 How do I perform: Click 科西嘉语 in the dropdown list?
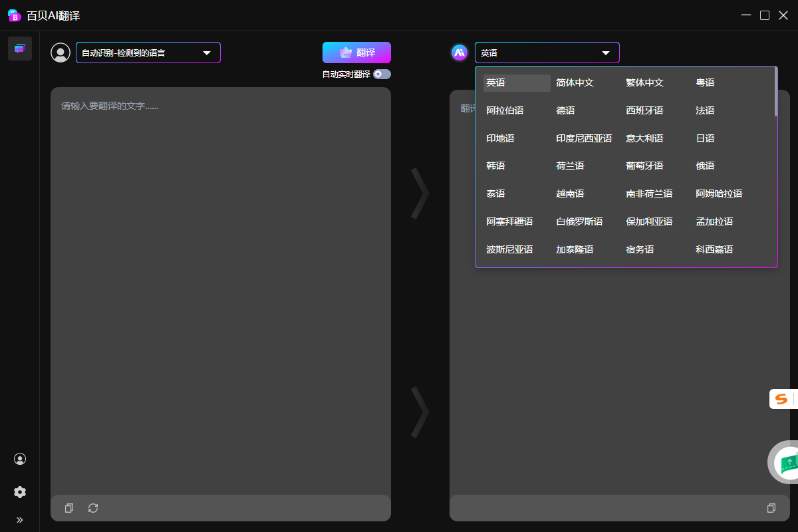[714, 249]
